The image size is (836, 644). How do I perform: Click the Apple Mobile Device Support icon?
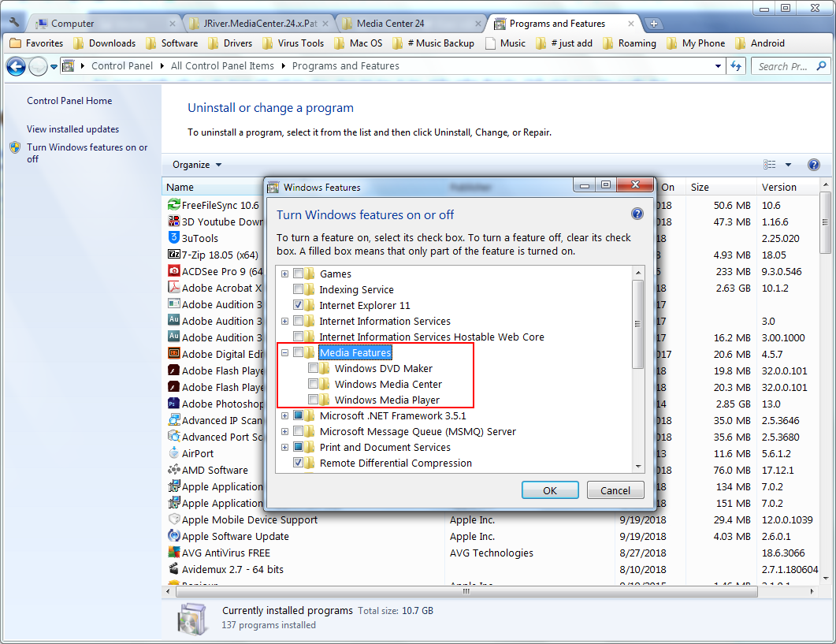pos(174,519)
